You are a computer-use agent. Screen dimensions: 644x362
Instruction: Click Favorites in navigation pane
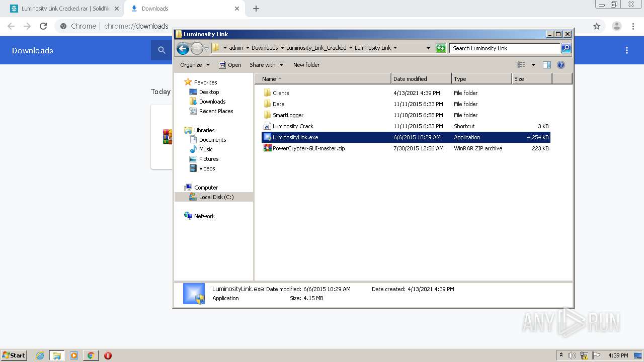205,82
